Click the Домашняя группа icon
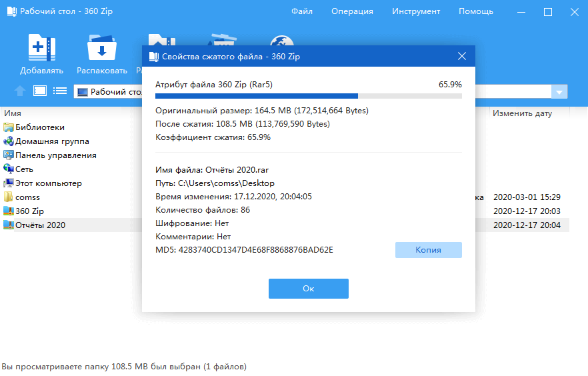This screenshot has width=588, height=376. coord(8,141)
